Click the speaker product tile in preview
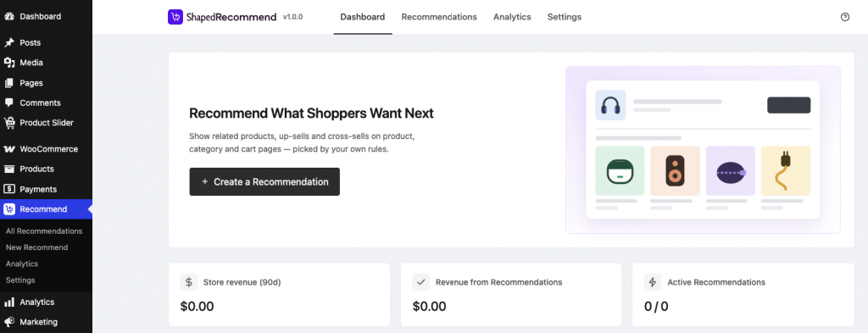Screen dimensions: 868x333 (x=676, y=171)
